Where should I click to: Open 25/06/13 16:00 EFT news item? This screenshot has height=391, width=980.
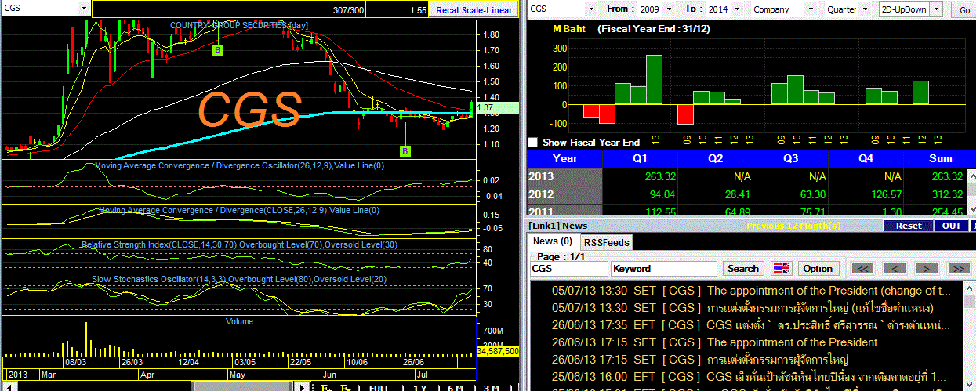[750, 377]
